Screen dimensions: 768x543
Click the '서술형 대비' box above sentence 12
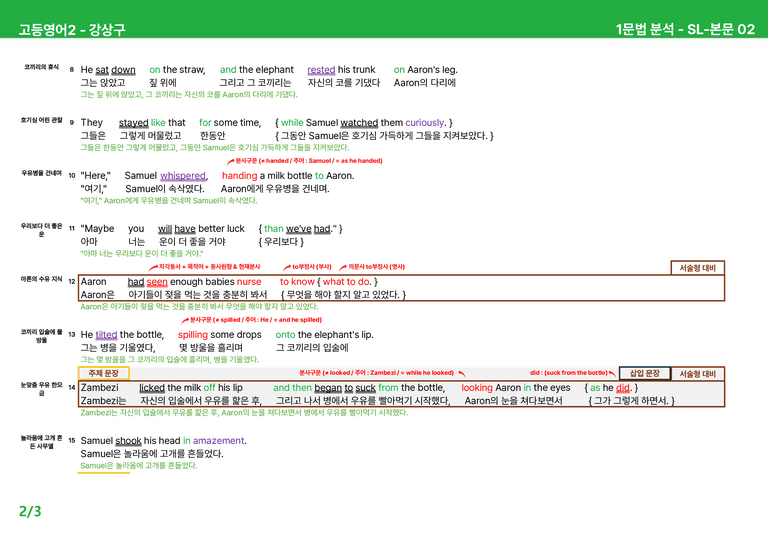697,268
